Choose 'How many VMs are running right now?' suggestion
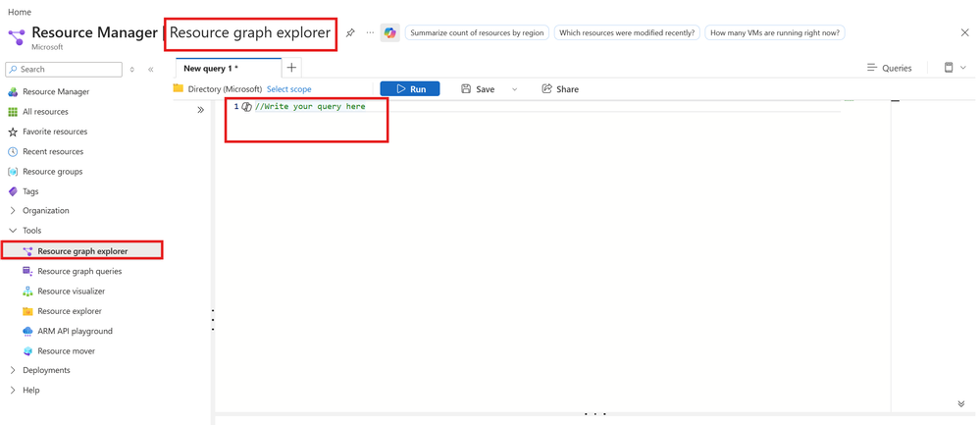Image resolution: width=980 pixels, height=425 pixels. point(776,33)
